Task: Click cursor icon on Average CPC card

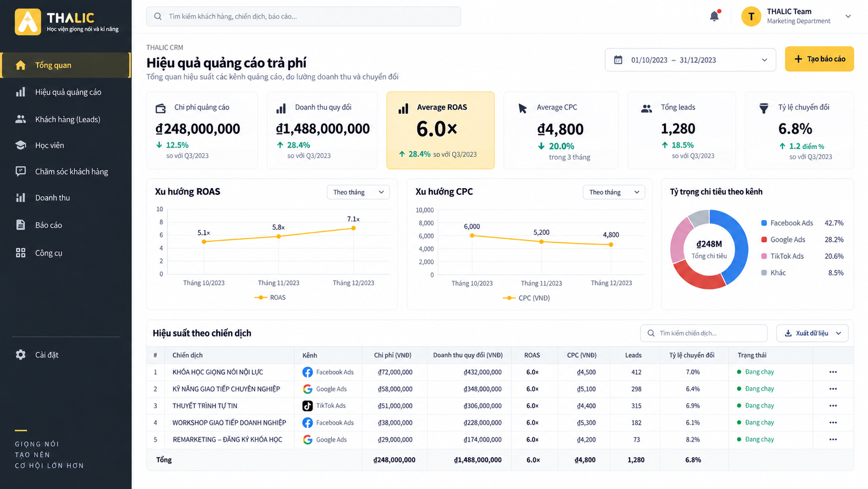Action: 523,108
